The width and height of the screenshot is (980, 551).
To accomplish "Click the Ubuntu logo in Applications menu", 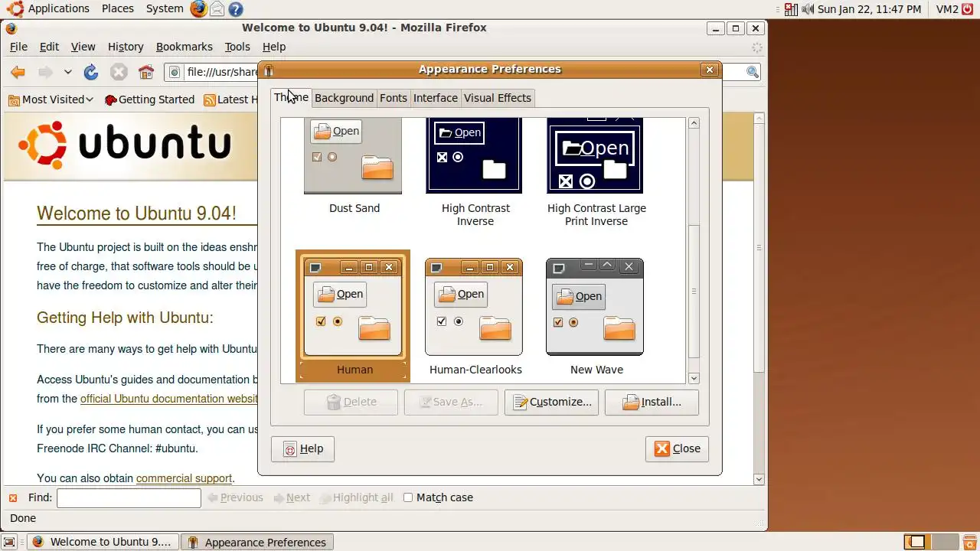I will tap(15, 8).
